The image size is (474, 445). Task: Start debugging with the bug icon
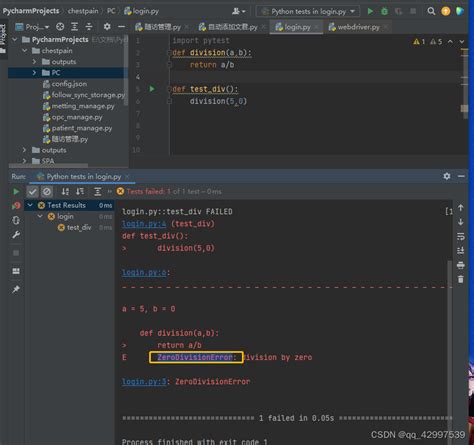(x=384, y=11)
